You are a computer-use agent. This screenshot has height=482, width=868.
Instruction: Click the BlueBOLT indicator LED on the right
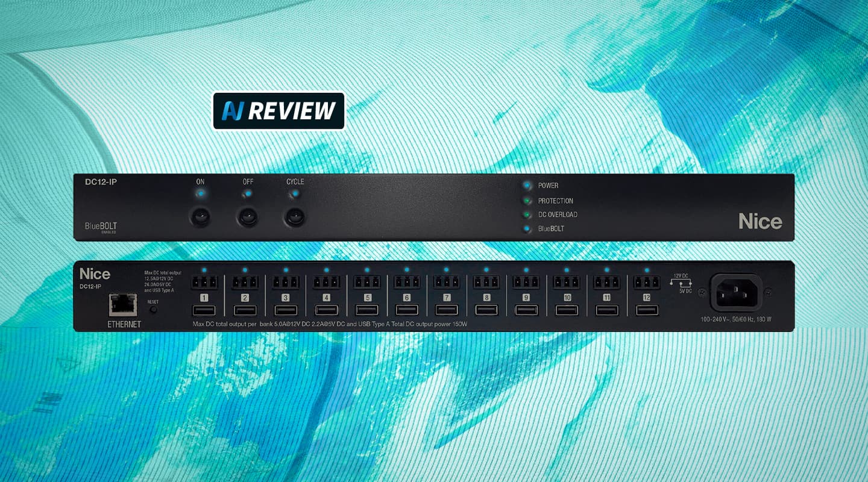click(527, 229)
